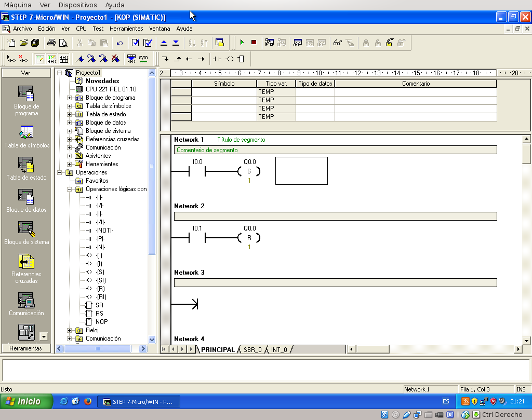
Task: Toggle INS overwrite mode in status bar
Action: pos(522,389)
